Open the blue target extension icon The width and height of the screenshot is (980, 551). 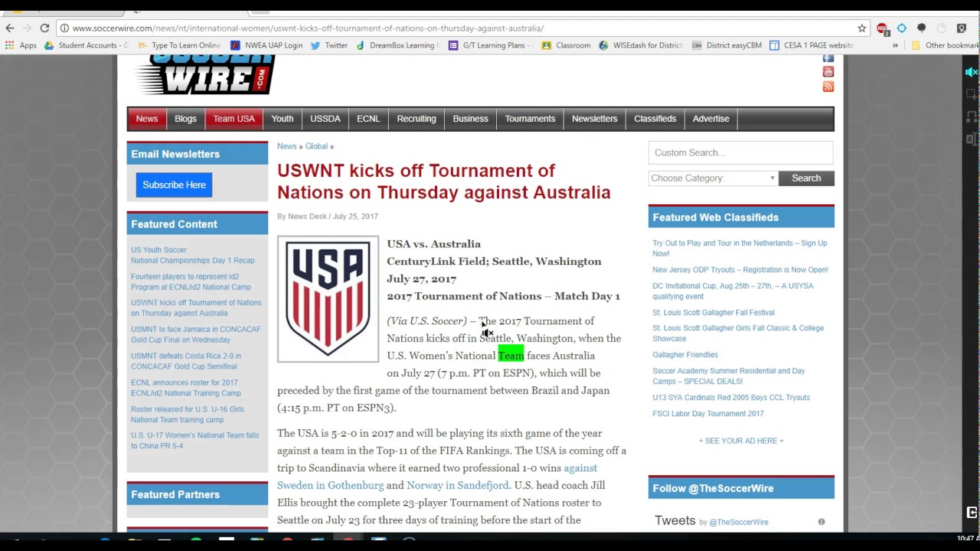(902, 28)
